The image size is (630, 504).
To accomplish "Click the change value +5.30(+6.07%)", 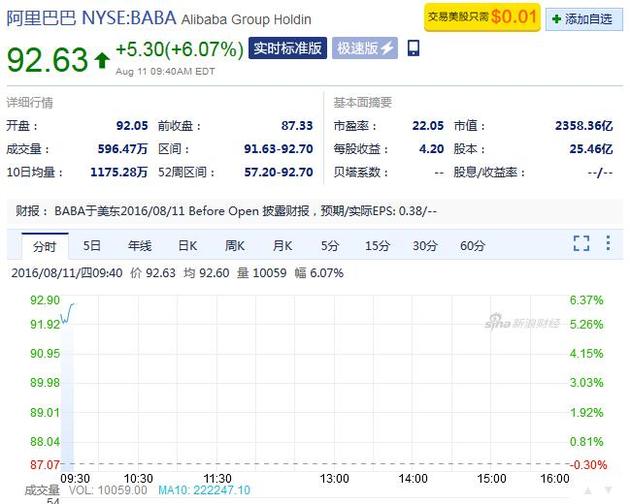I will coord(180,49).
